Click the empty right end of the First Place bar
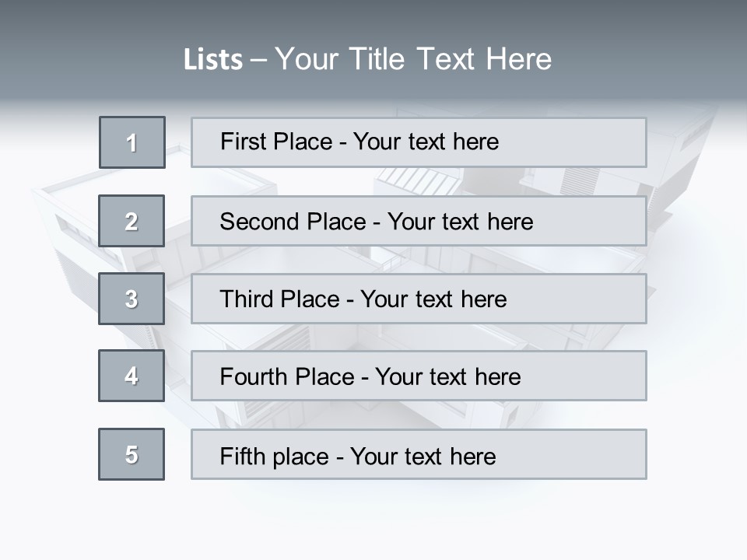Viewport: 747px width, 560px height. coord(591,142)
